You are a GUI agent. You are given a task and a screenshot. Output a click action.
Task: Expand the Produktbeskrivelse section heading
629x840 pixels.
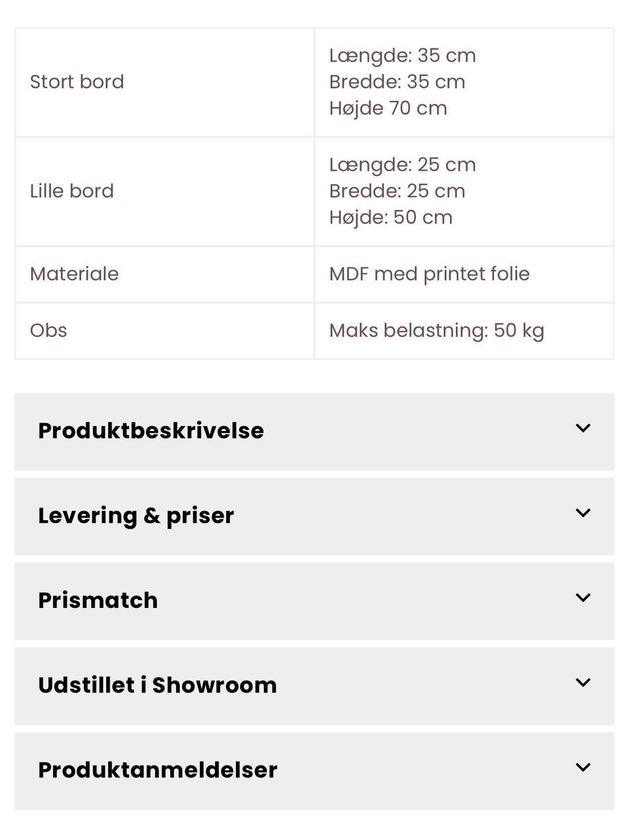151,430
